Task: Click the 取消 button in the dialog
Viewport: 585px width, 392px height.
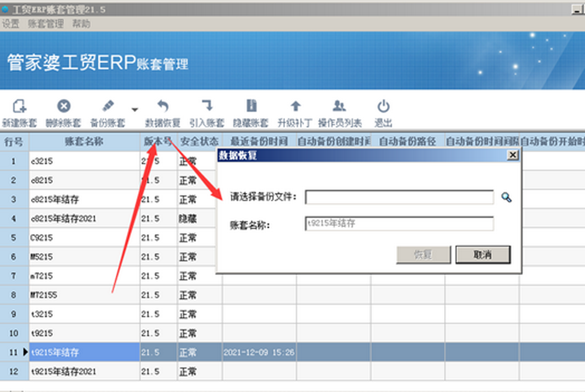Action: (x=483, y=255)
